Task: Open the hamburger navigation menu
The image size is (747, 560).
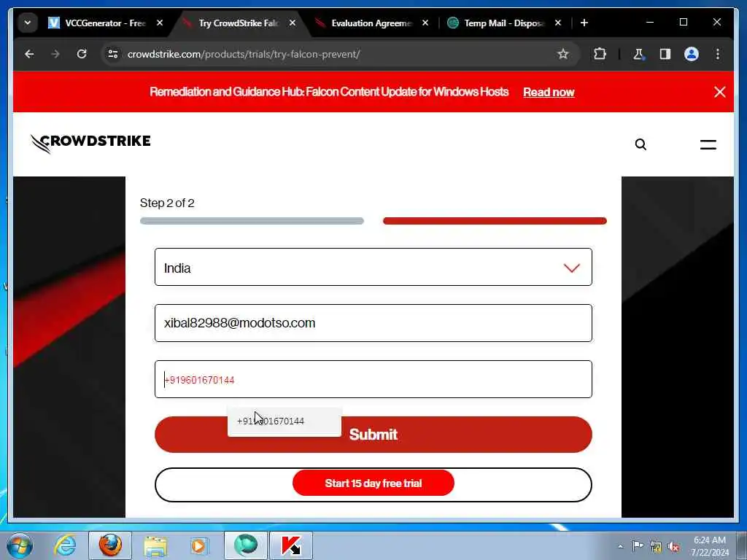Action: click(708, 144)
